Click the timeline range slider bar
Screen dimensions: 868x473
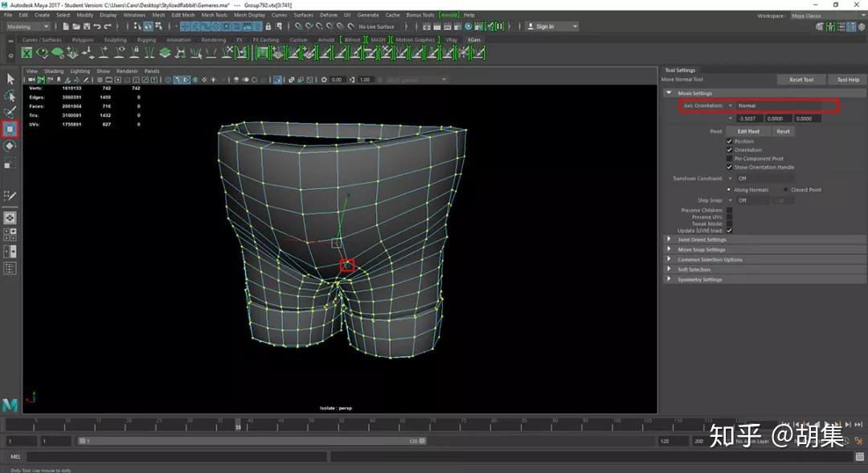253,441
